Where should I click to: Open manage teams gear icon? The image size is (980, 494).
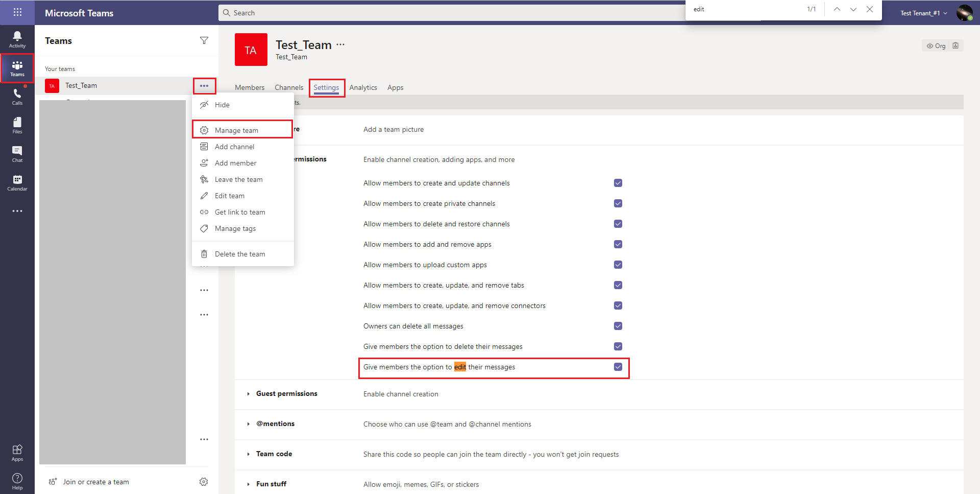point(204,482)
